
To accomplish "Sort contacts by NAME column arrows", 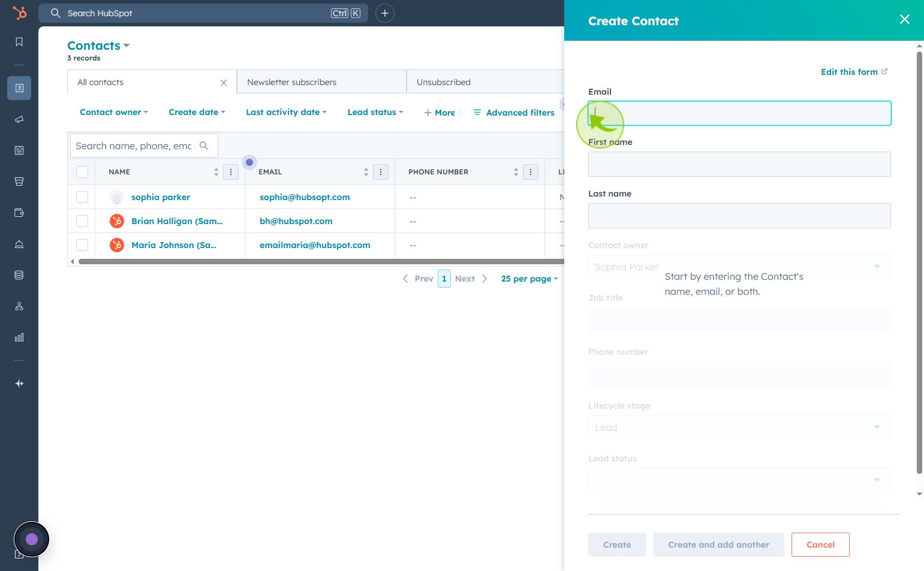I will (x=216, y=172).
